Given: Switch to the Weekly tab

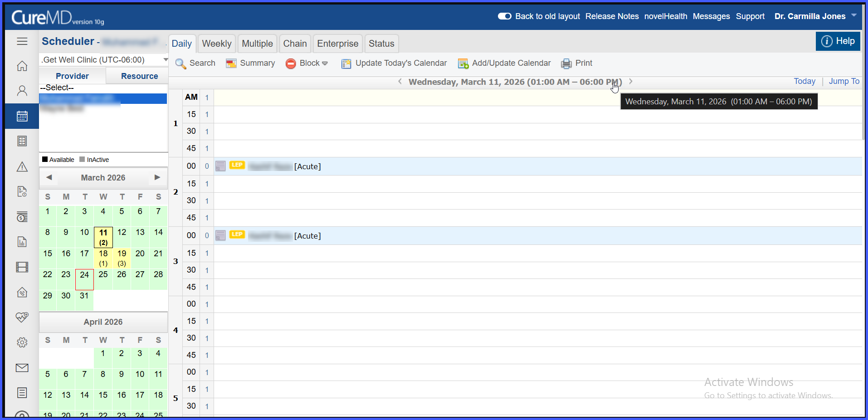Looking at the screenshot, I should pos(217,44).
